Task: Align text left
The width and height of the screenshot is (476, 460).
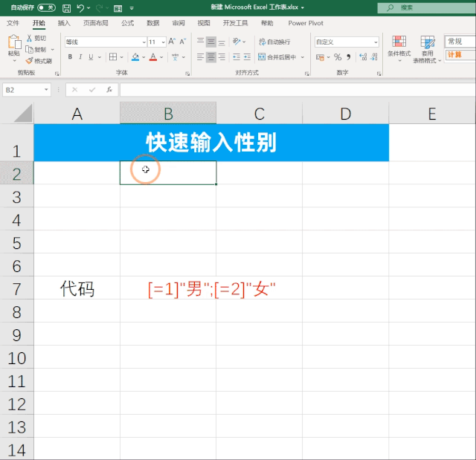Action: 200,56
